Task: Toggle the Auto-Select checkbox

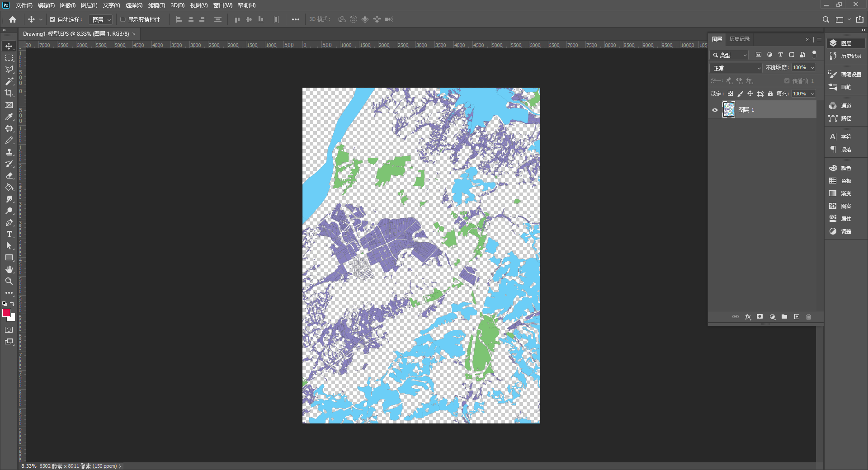Action: pos(52,19)
